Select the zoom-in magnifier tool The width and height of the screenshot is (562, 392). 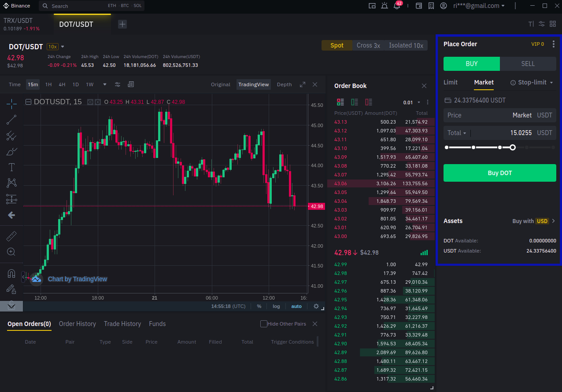(11, 252)
